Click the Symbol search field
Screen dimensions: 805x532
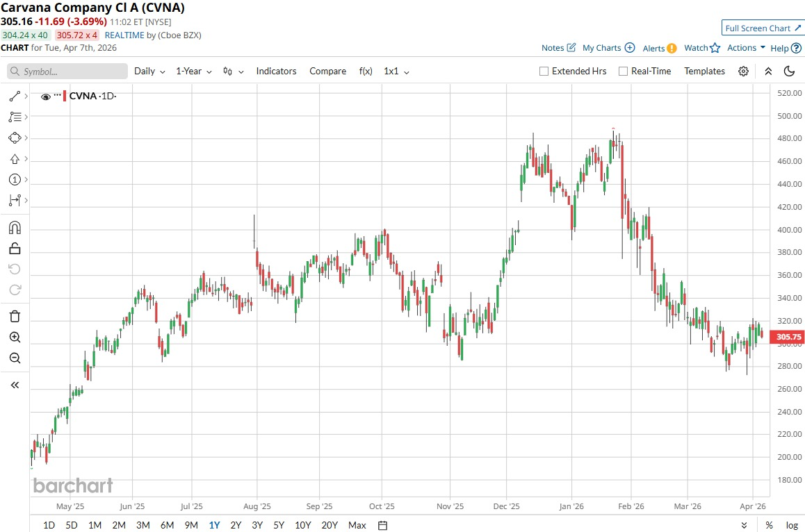[67, 71]
